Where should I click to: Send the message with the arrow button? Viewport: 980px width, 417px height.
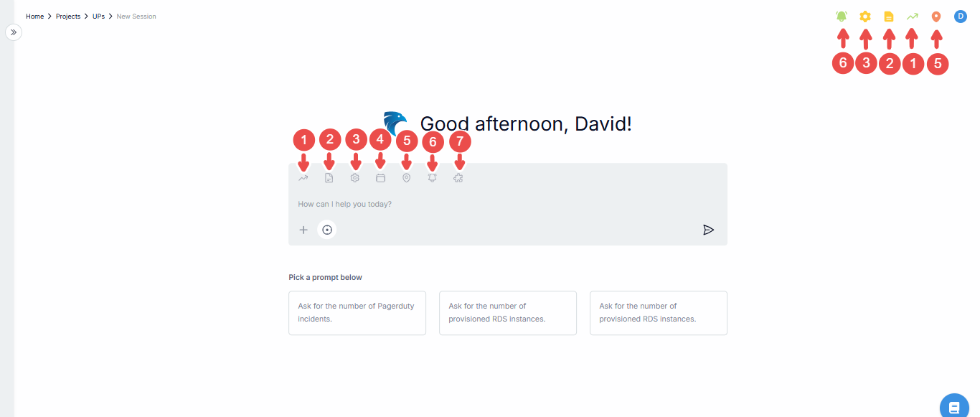pyautogui.click(x=708, y=230)
